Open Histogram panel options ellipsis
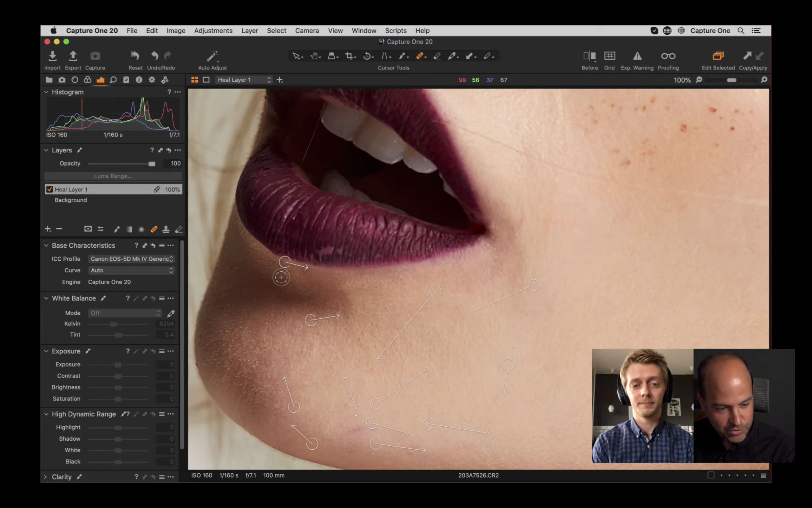 (178, 92)
